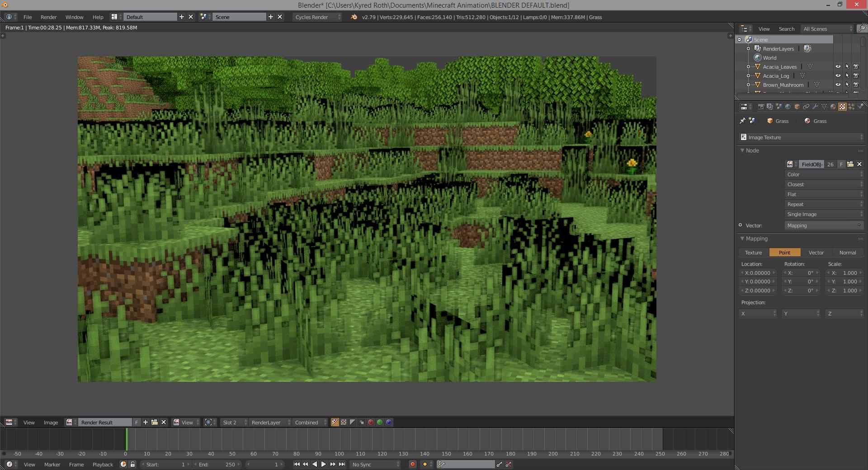Open the Color space dropdown
Image resolution: width=868 pixels, height=470 pixels.
click(824, 174)
